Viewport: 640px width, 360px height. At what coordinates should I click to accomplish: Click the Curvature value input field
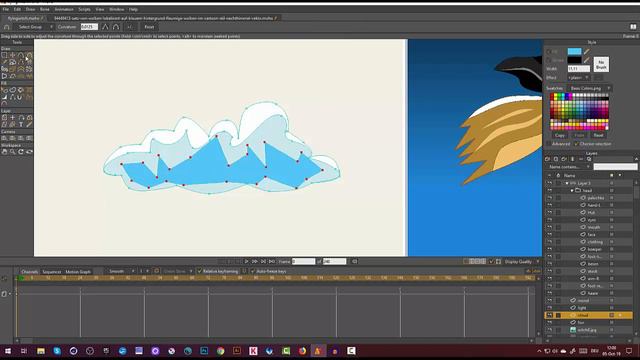coord(89,27)
